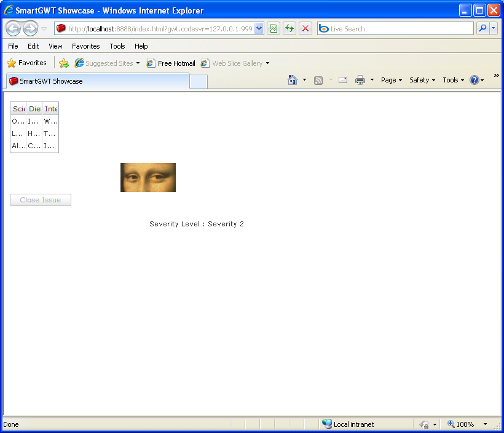Show more command bar items chevron

click(x=496, y=75)
